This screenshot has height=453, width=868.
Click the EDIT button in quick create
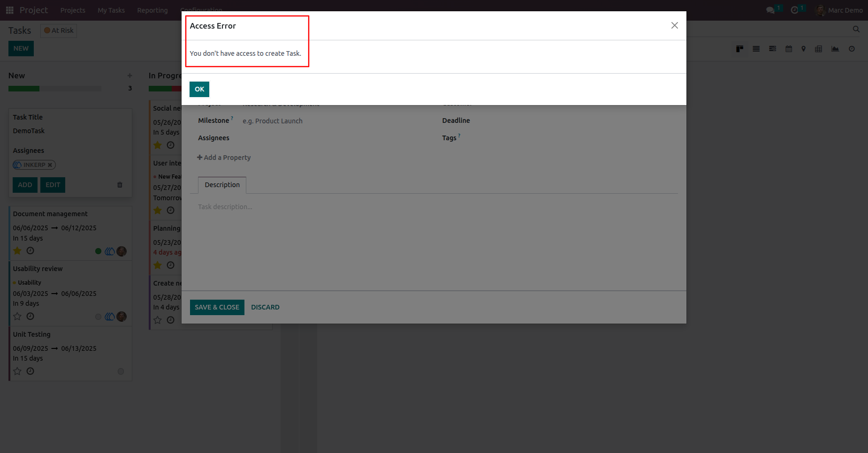click(53, 185)
